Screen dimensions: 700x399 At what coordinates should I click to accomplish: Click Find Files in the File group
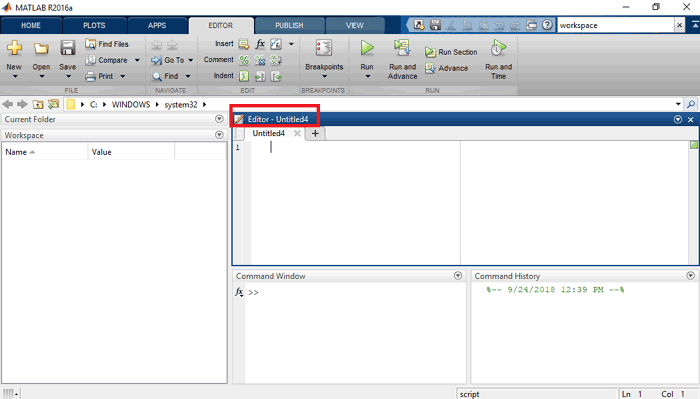[x=107, y=44]
